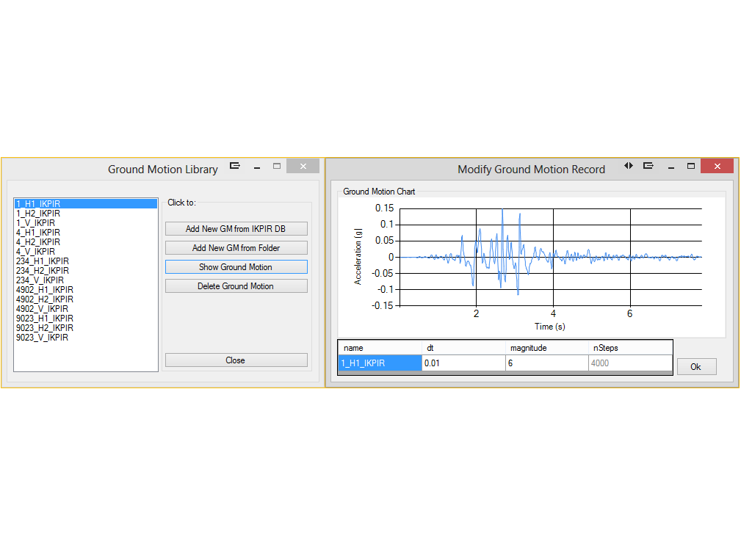The image size is (741, 560).
Task: Pick 9023_V_IKPIR from the list
Action: pyautogui.click(x=44, y=338)
